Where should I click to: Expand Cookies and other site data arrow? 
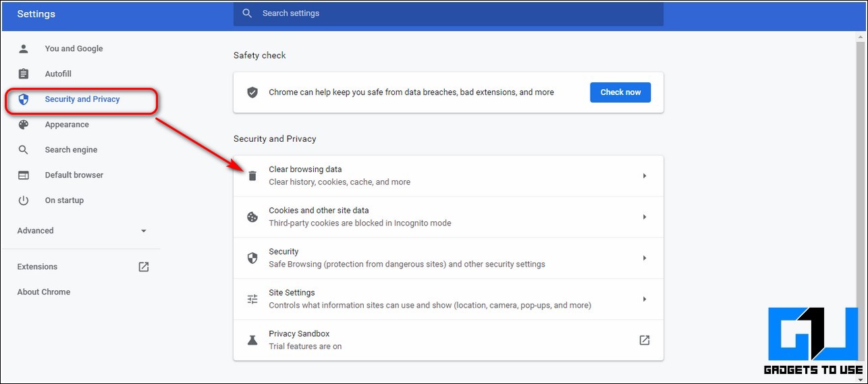coord(644,217)
